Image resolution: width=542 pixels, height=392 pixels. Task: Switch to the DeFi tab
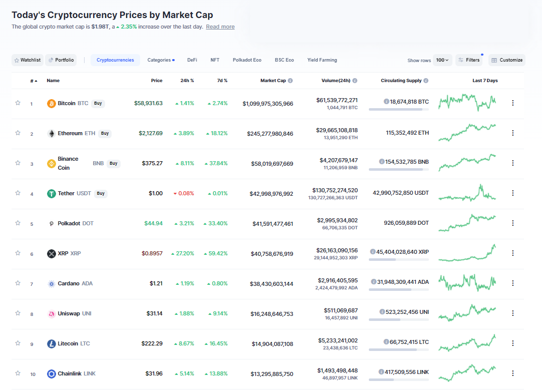(x=192, y=60)
